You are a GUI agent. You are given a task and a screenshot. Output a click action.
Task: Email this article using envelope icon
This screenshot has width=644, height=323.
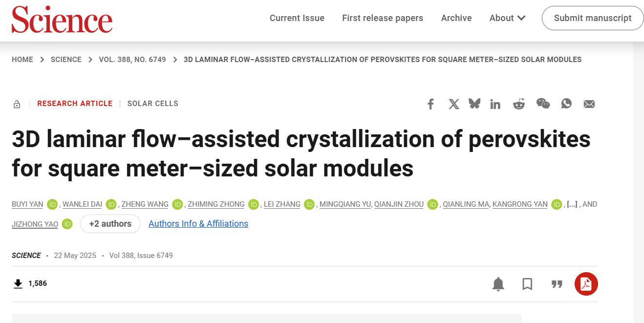[589, 104]
